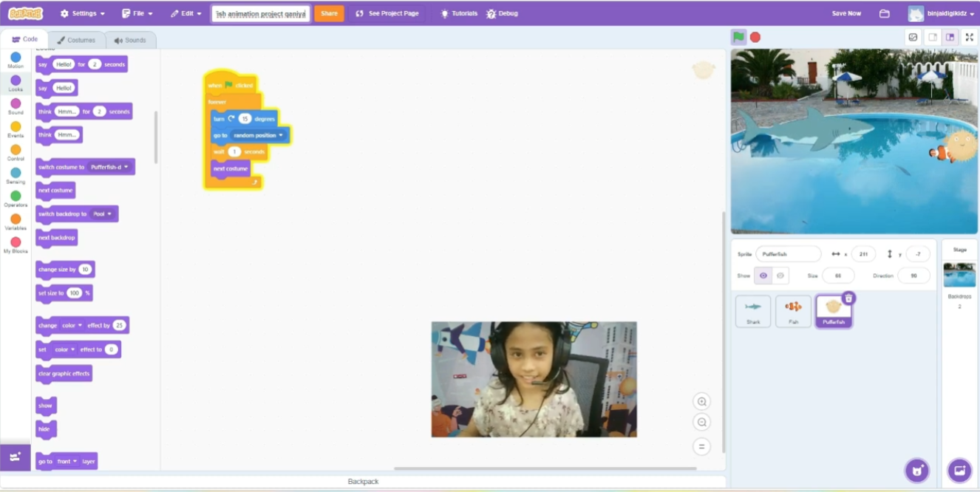This screenshot has width=980, height=492.
Task: Select the Shark sprite thumbnail
Action: point(753,311)
